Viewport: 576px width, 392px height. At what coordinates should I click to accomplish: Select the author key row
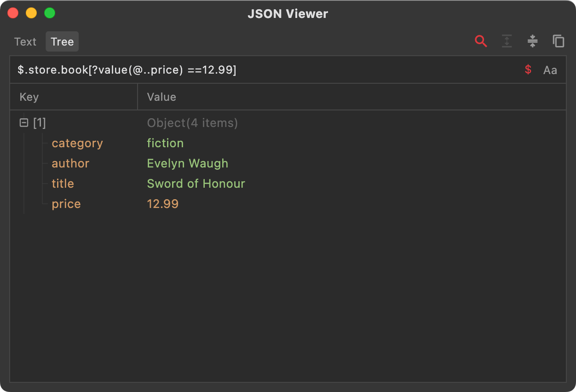point(70,163)
